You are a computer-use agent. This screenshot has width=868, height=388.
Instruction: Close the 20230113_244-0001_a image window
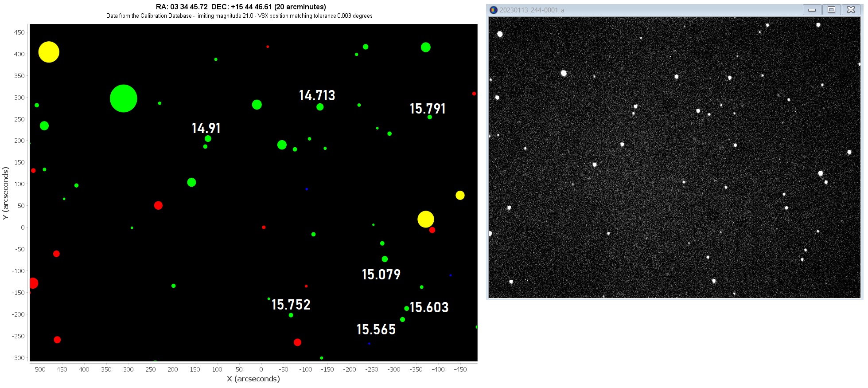coord(851,10)
